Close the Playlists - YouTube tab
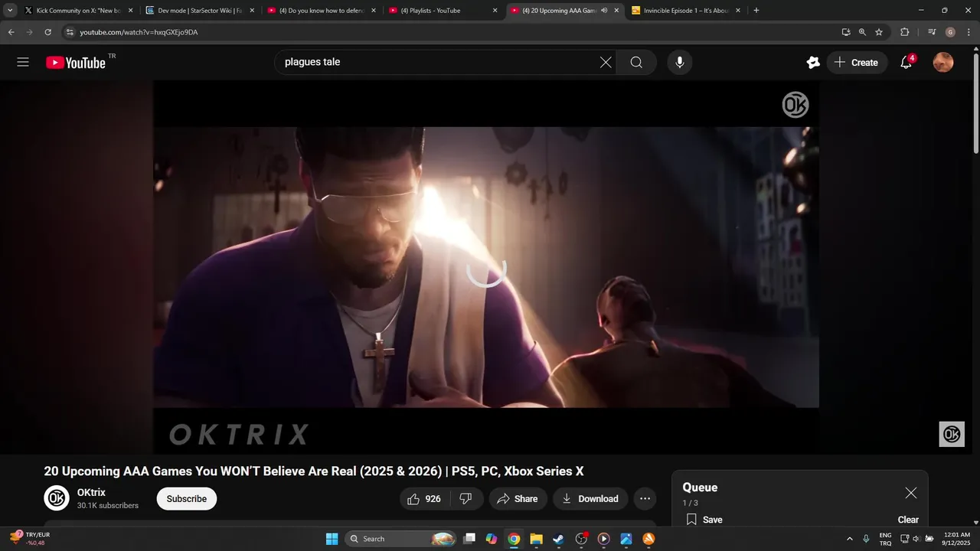The image size is (980, 551). [x=495, y=11]
